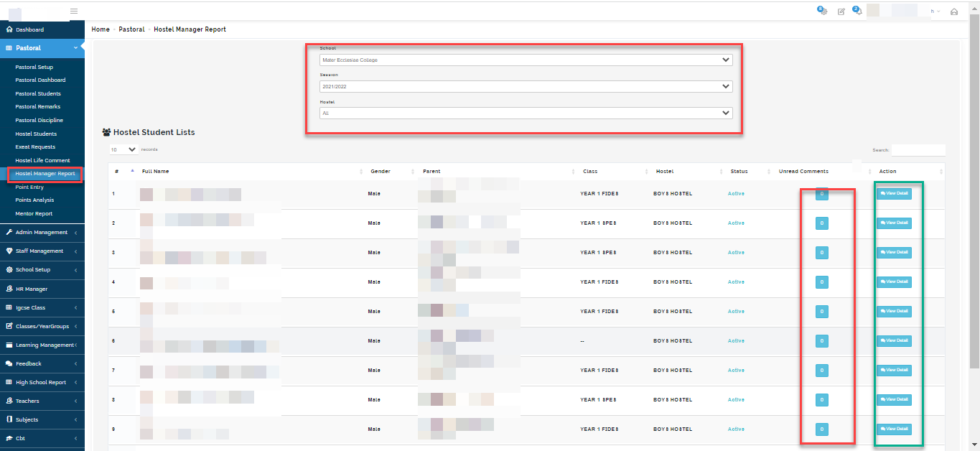Screen dimensions: 980x451
Task: Expand the Staff Management menu
Action: (75, 251)
